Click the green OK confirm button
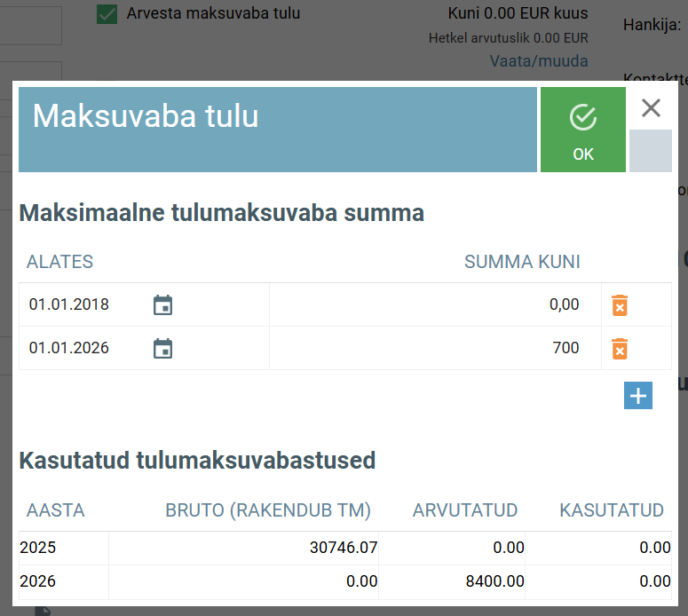 coord(582,130)
